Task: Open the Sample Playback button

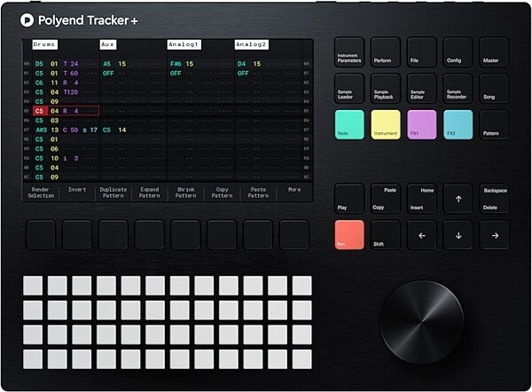Action: click(386, 88)
